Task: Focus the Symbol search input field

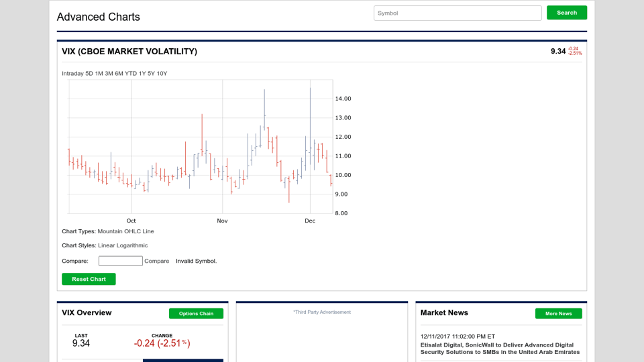Action: point(458,13)
